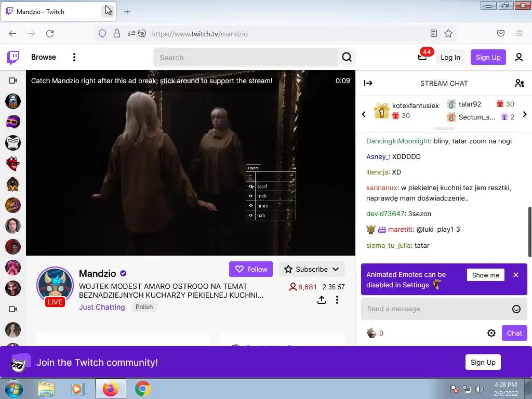This screenshot has width=532, height=399.
Task: Click the karinanux username in chat
Action: [381, 188]
